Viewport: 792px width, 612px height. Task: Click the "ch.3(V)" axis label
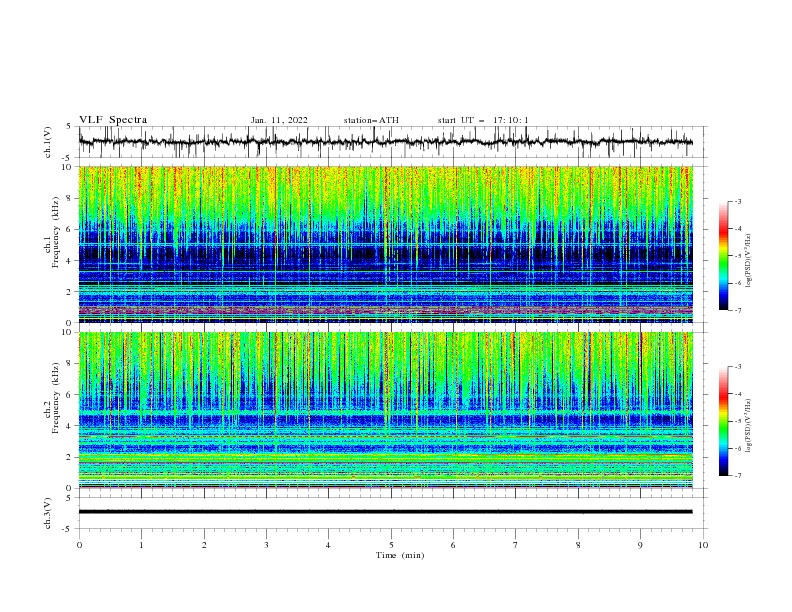coord(48,513)
